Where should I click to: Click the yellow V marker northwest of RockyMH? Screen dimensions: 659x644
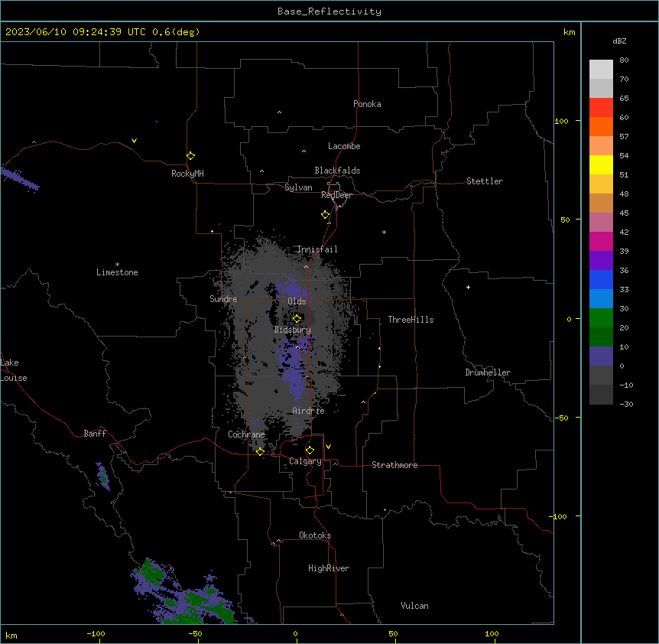pyautogui.click(x=134, y=141)
